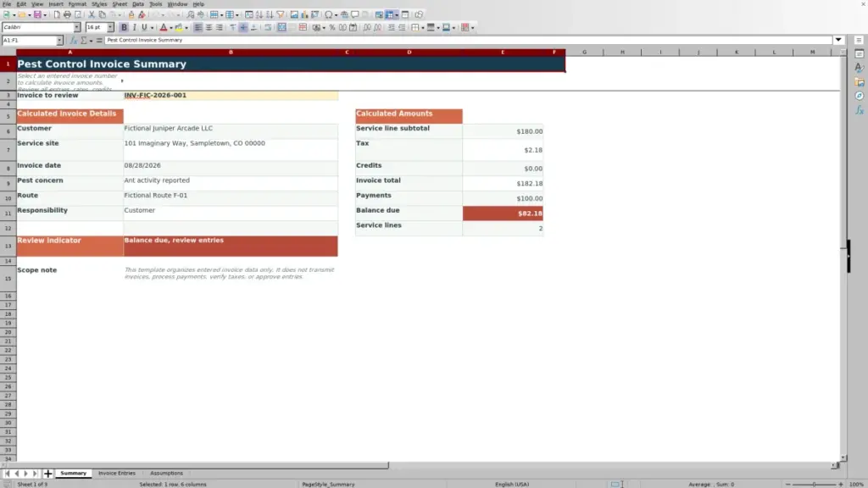Toggle Italic formatting

click(x=135, y=28)
